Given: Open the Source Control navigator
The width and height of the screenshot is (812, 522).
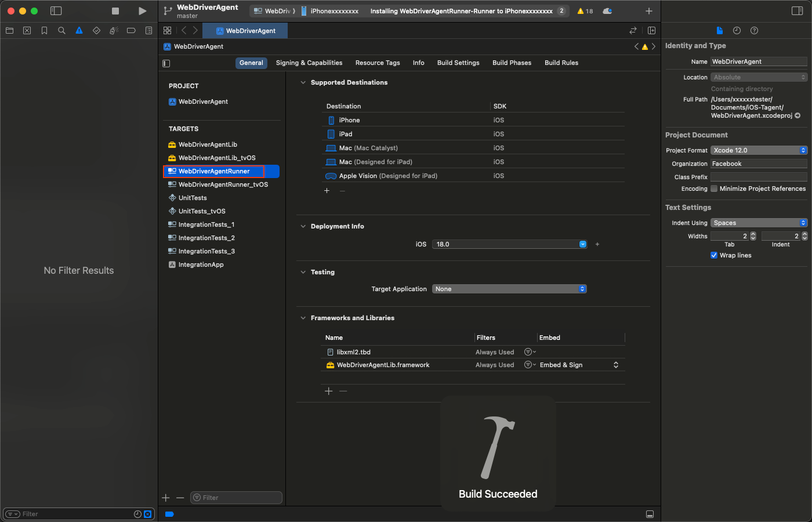Looking at the screenshot, I should point(27,31).
